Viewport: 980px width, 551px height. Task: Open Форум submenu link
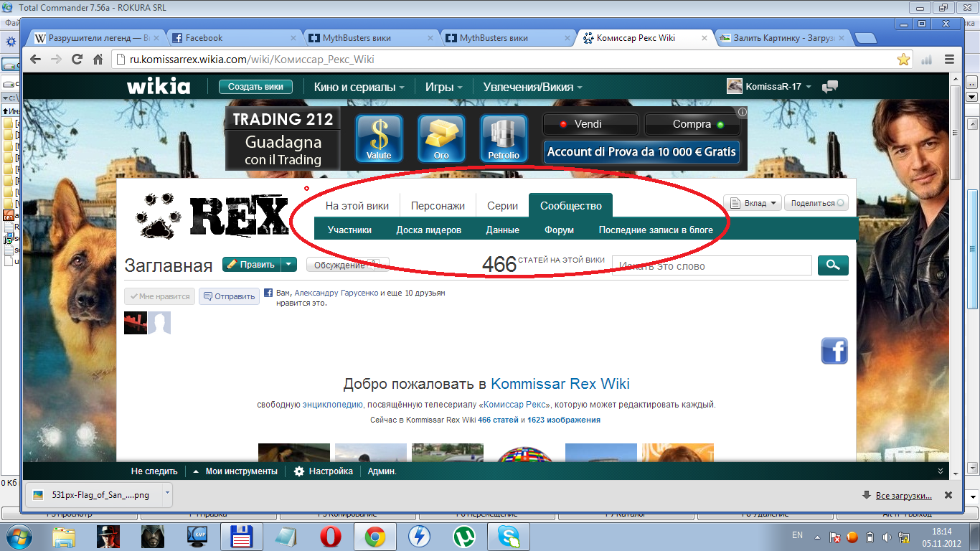[x=559, y=230]
